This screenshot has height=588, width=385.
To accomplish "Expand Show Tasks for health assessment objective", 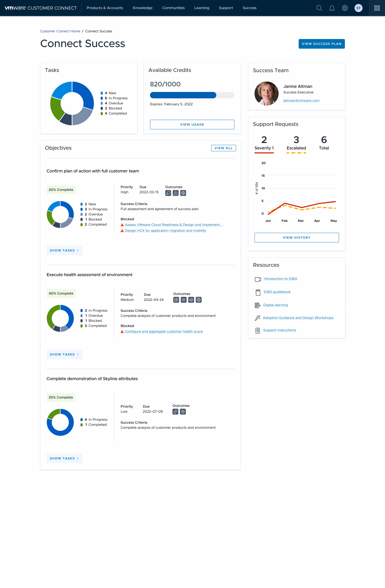I will pyautogui.click(x=64, y=354).
